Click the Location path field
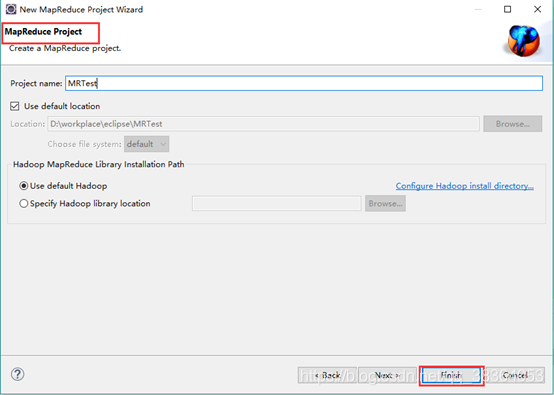Viewport: 554px width, 395px height. click(264, 124)
